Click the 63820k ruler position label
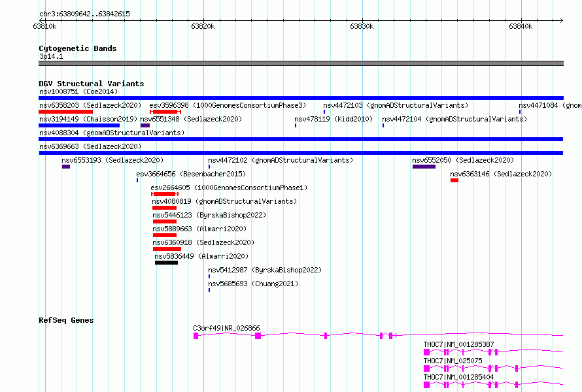 pos(203,26)
